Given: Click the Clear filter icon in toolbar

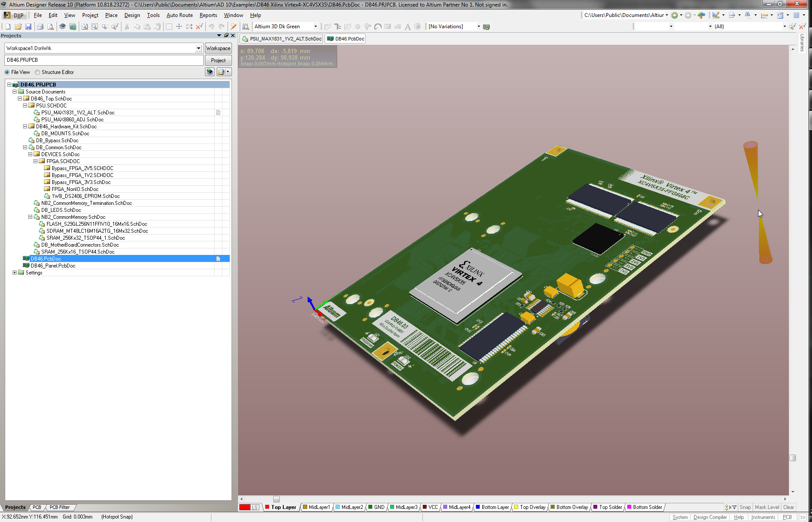Looking at the screenshot, I should pos(199,27).
